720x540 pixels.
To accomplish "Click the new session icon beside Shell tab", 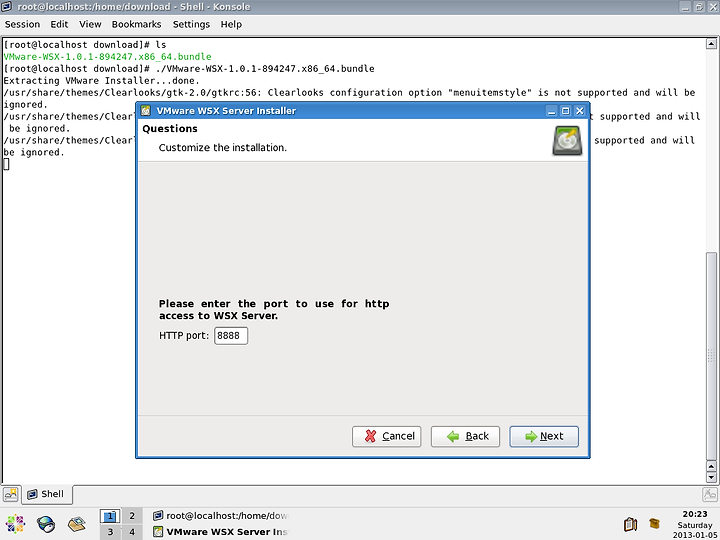I will tap(11, 494).
